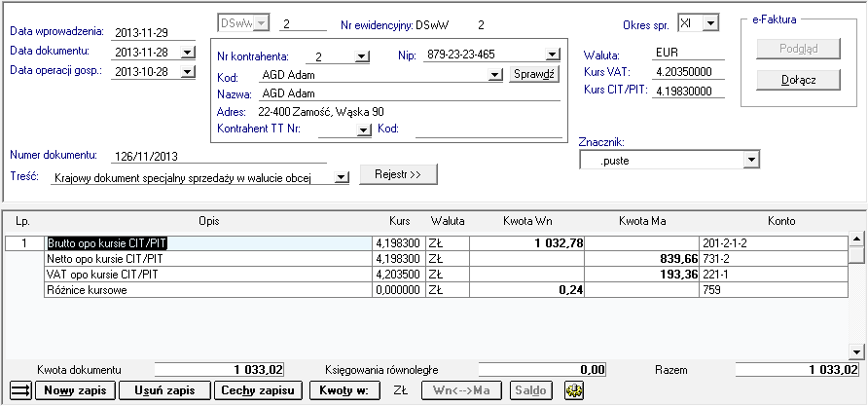Screen dimensions: 868x406
Task: Click the arrow icon left of Nowy zapis
Action: point(19,390)
